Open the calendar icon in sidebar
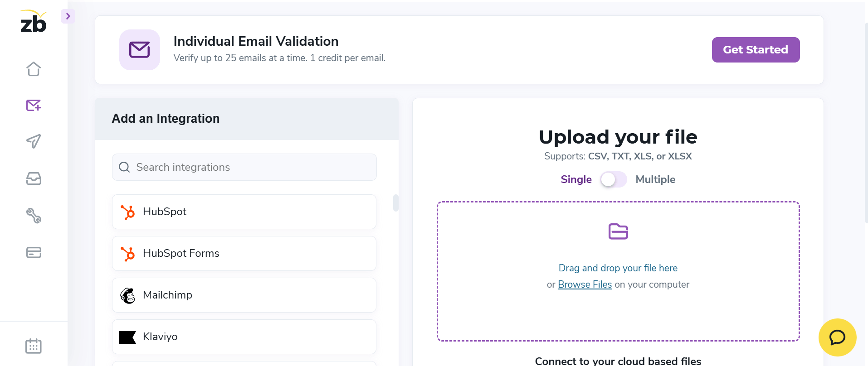The height and width of the screenshot is (366, 868). [x=34, y=346]
